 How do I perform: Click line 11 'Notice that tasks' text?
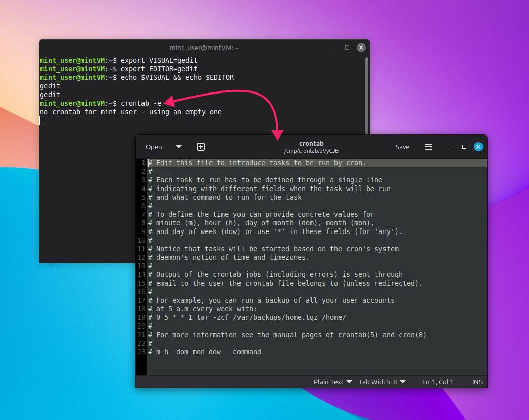pyautogui.click(x=273, y=249)
